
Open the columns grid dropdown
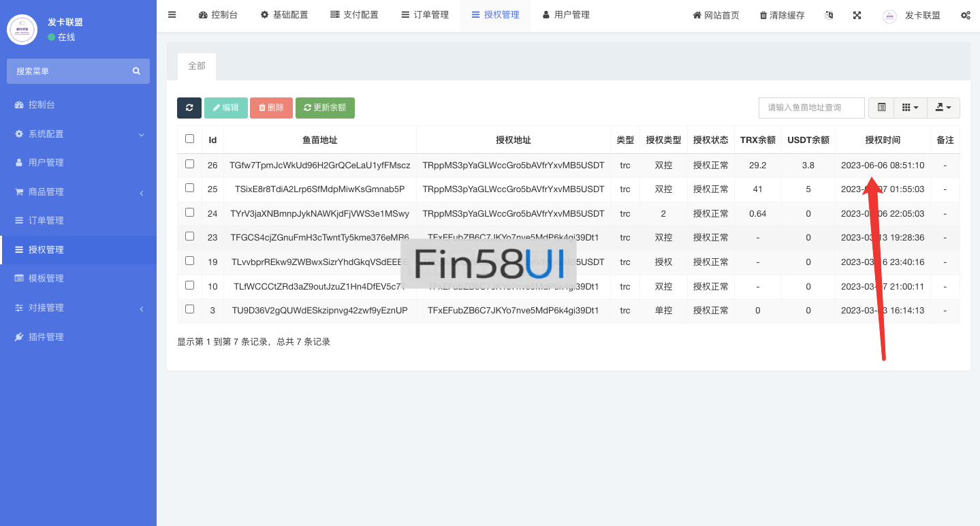pyautogui.click(x=910, y=108)
